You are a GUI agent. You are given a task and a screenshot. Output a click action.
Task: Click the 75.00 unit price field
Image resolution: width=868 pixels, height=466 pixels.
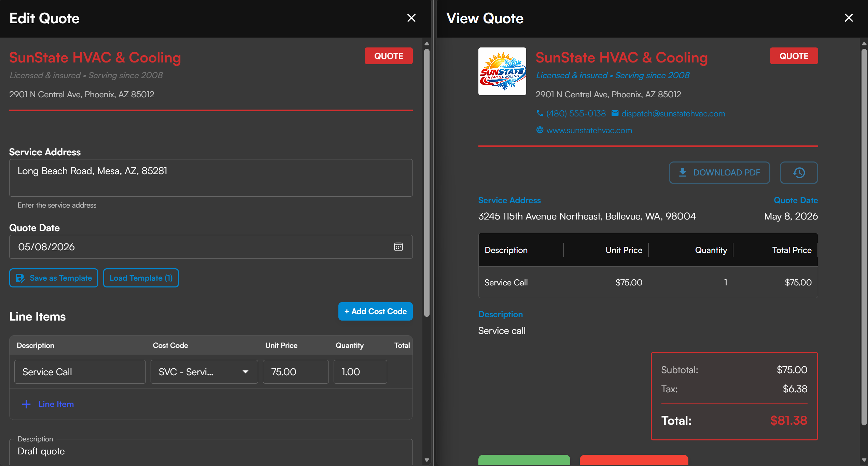(x=296, y=372)
